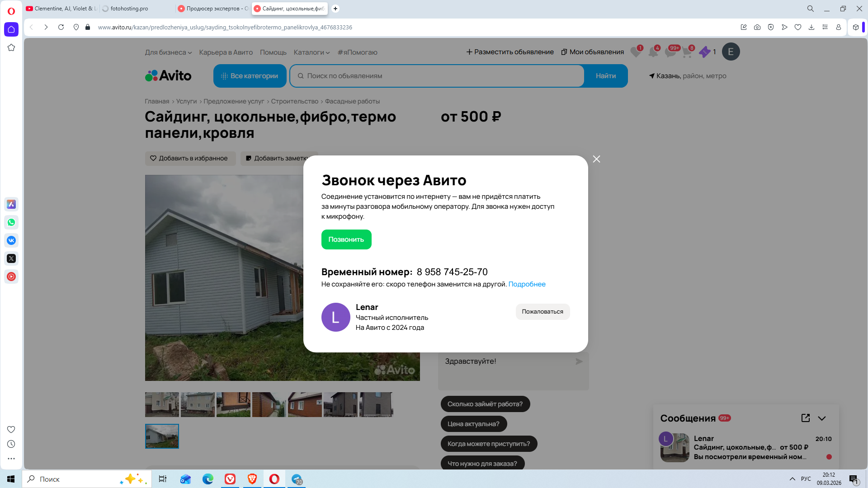Click the Avito favorites heart icon
Viewport: 868px width, 488px height.
click(x=635, y=52)
